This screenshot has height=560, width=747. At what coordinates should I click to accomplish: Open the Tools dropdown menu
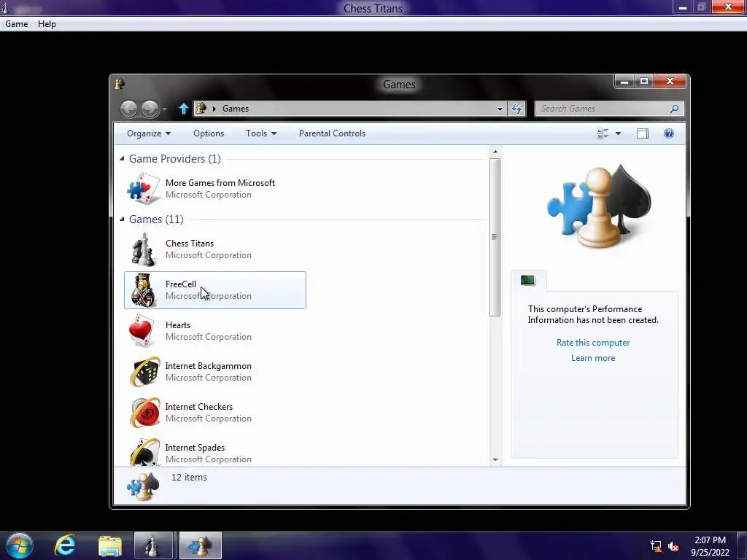(261, 133)
